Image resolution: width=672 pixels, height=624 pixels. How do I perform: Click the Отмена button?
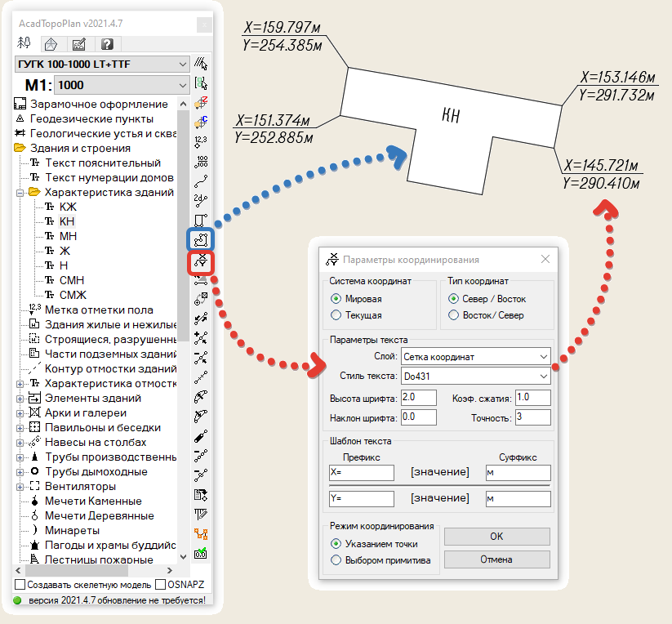(497, 559)
